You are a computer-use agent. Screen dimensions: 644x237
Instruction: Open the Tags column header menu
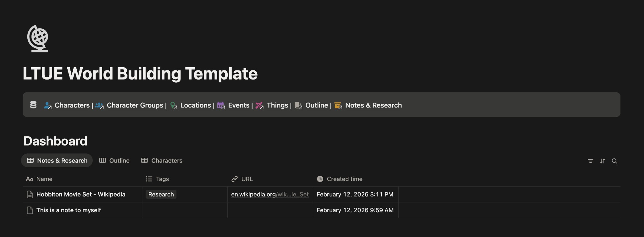pos(162,179)
